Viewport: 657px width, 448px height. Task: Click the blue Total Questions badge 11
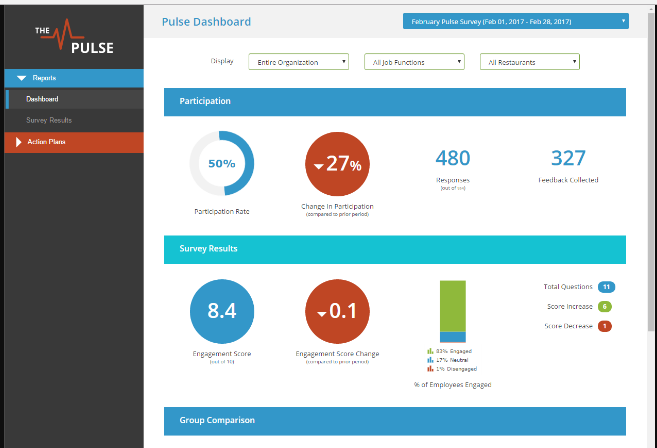pyautogui.click(x=605, y=288)
